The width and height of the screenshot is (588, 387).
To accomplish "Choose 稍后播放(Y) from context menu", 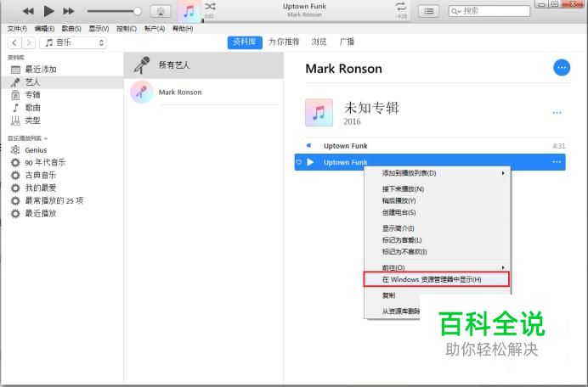I will [438, 201].
